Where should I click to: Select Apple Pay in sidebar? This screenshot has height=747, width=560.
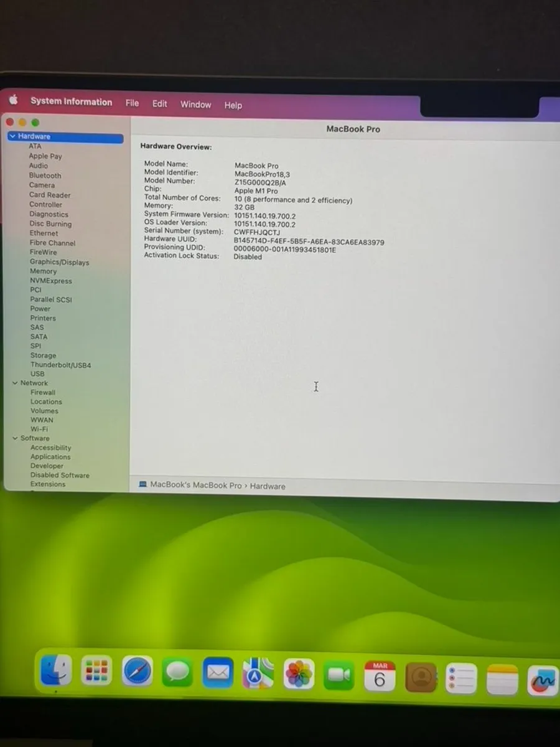(45, 156)
